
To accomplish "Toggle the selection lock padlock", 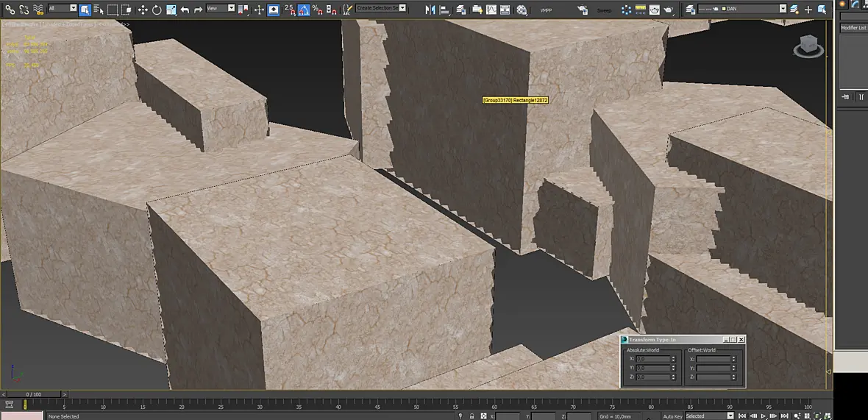I will (x=472, y=416).
